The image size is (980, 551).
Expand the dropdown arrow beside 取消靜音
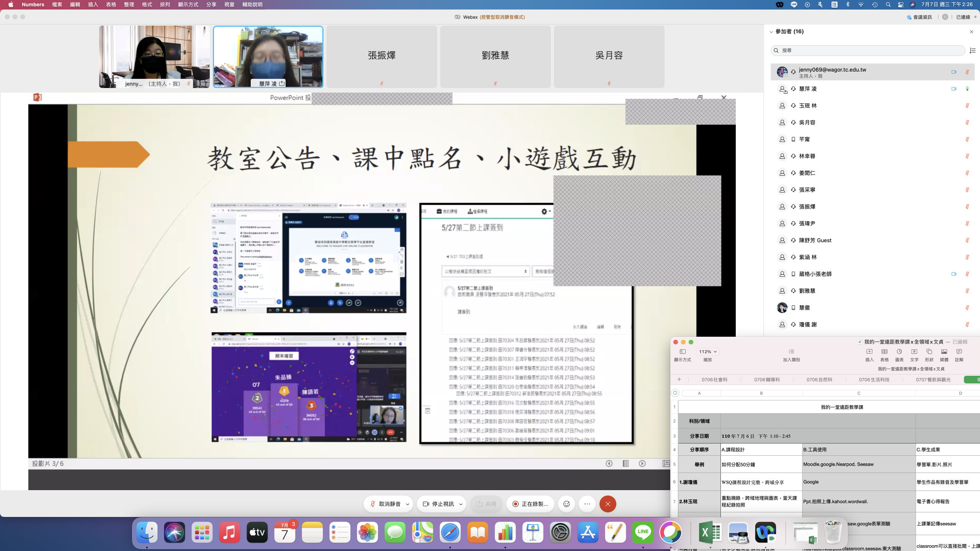[408, 504]
